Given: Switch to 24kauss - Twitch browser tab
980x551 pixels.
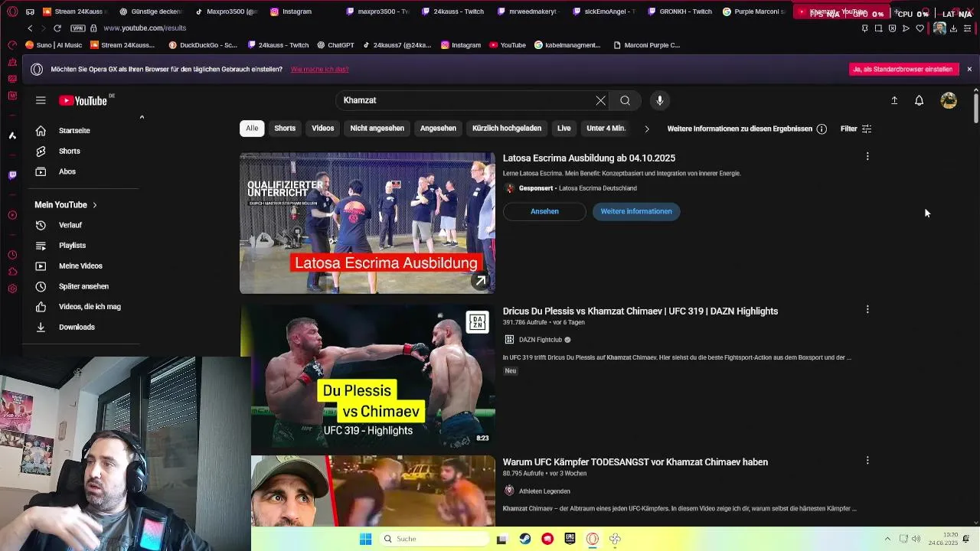Looking at the screenshot, I should (x=452, y=11).
